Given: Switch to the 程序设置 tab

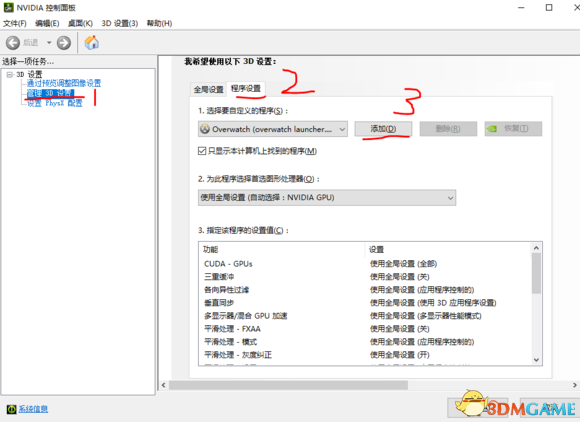Looking at the screenshot, I should pos(246,88).
